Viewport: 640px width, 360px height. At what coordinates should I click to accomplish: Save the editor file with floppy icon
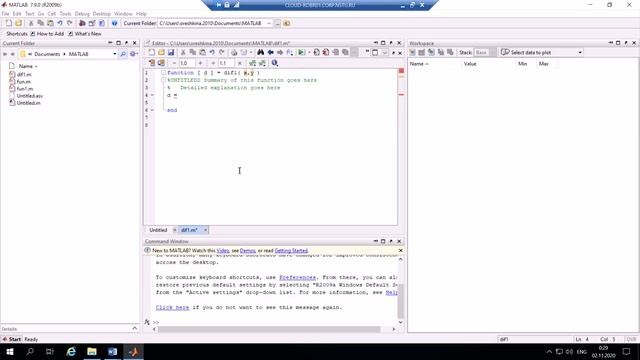pos(171,52)
